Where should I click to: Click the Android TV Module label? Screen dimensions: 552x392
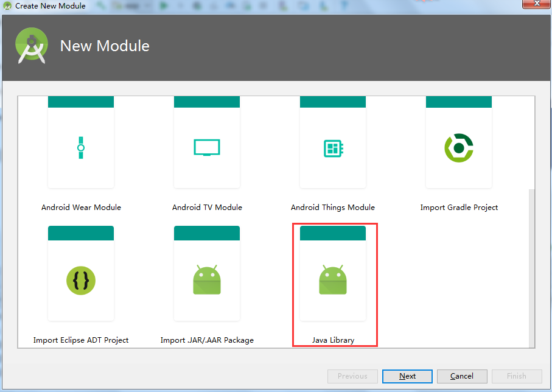[207, 208]
